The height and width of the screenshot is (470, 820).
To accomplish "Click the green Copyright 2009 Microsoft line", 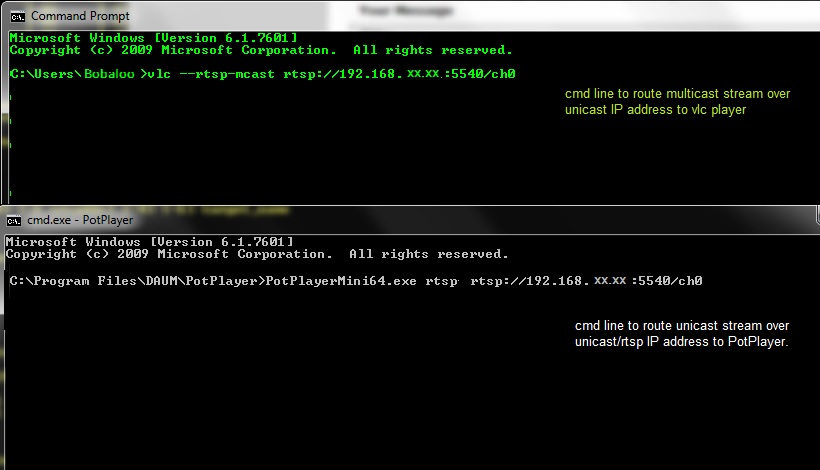I will 261,50.
